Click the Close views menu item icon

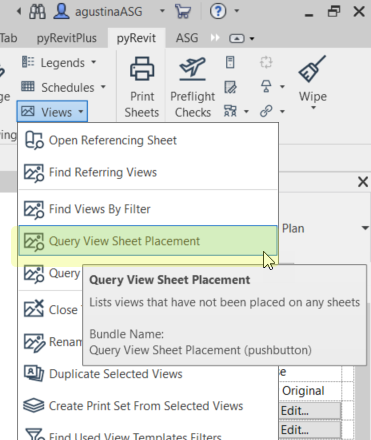(x=34, y=309)
